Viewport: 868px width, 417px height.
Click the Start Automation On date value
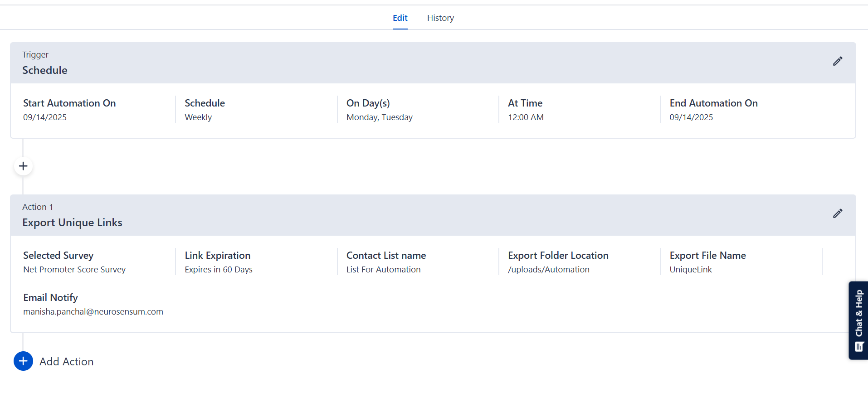click(45, 117)
